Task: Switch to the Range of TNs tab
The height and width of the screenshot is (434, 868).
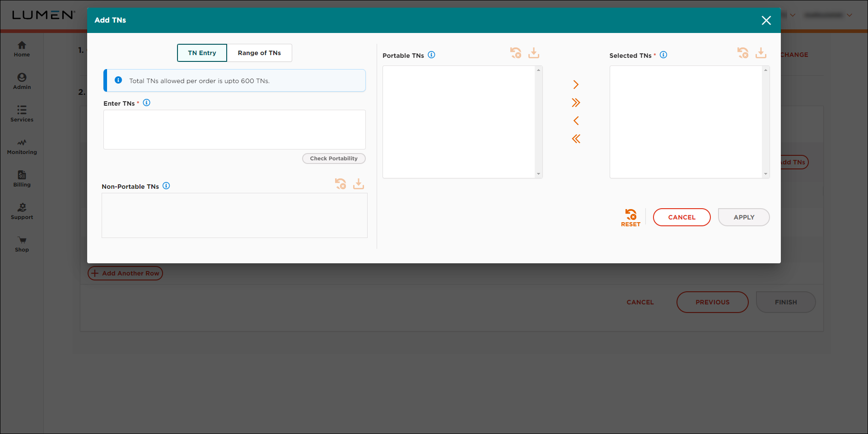Action: (x=260, y=53)
